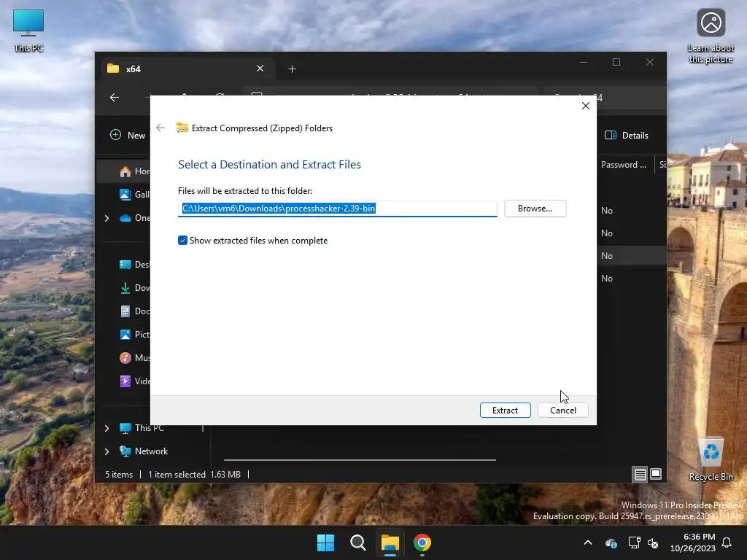This screenshot has width=747, height=560.
Task: Click Learn about this picture icon
Action: 711,36
